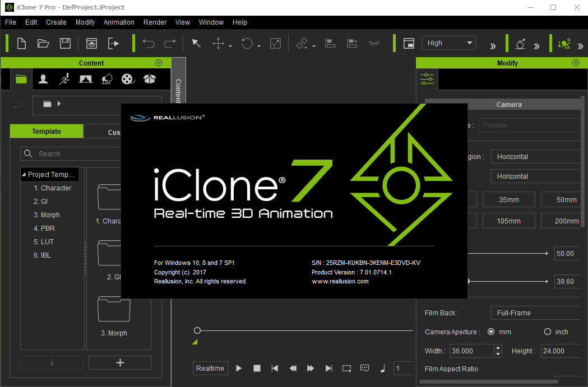Open the 3. Morph folder thumbnail
588x387 pixels.
tap(114, 310)
